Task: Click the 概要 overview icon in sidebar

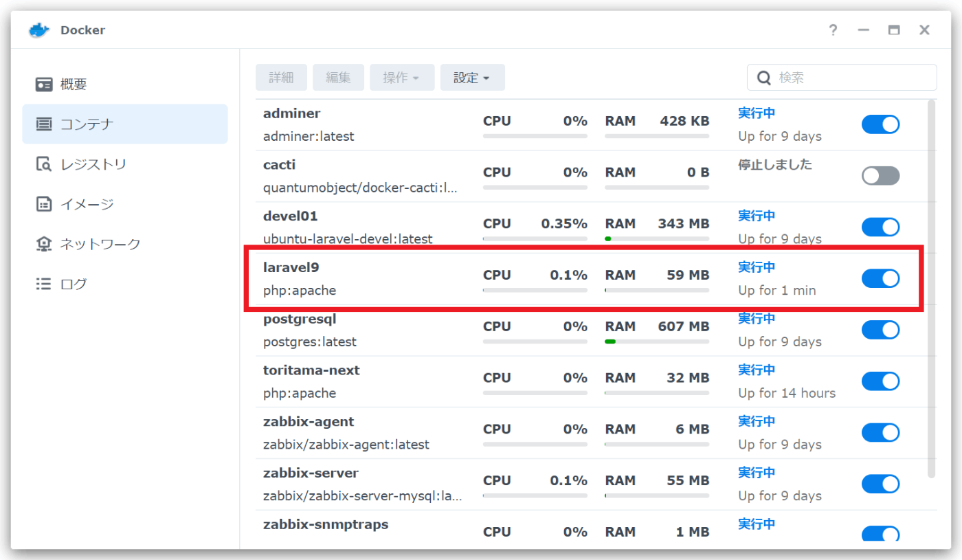Action: (44, 85)
